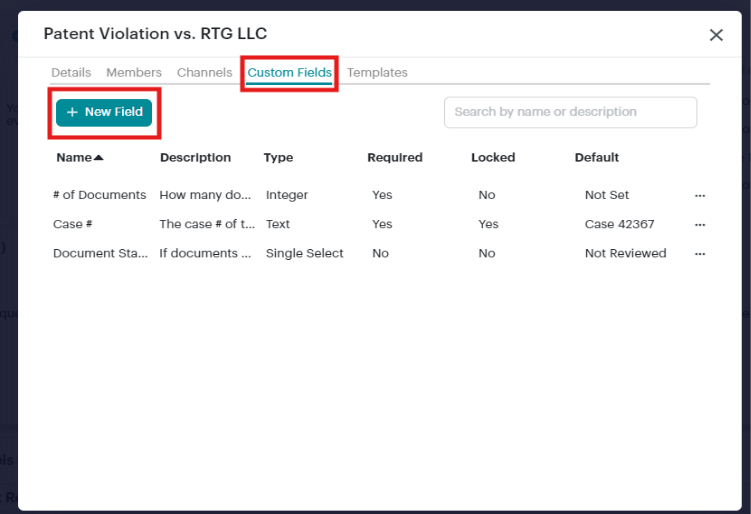Open the Members tab

(x=134, y=73)
